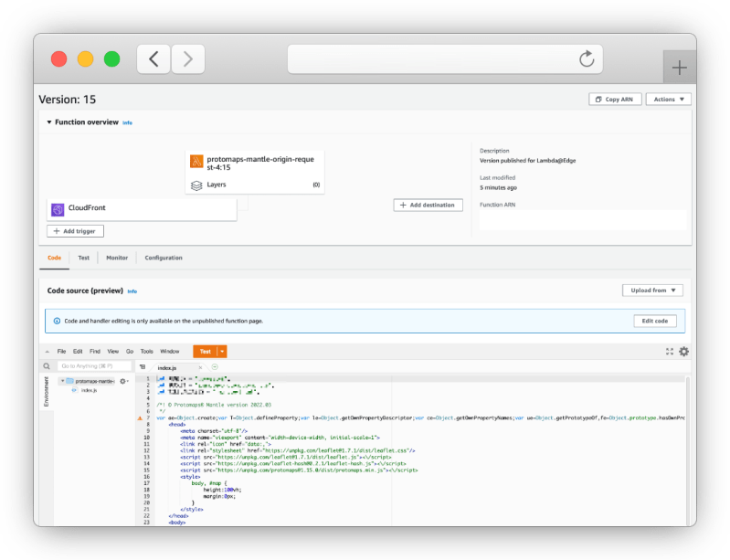730x560 pixels.
Task: Click the Environment side panel label
Action: point(46,392)
